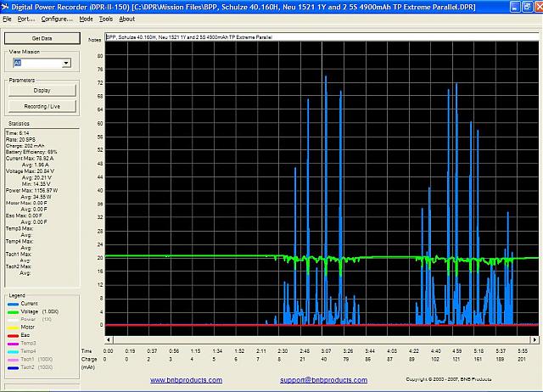The image size is (543, 392).
Task: Click the Digital Power Recorder title bar icon
Action: pyautogui.click(x=6, y=6)
